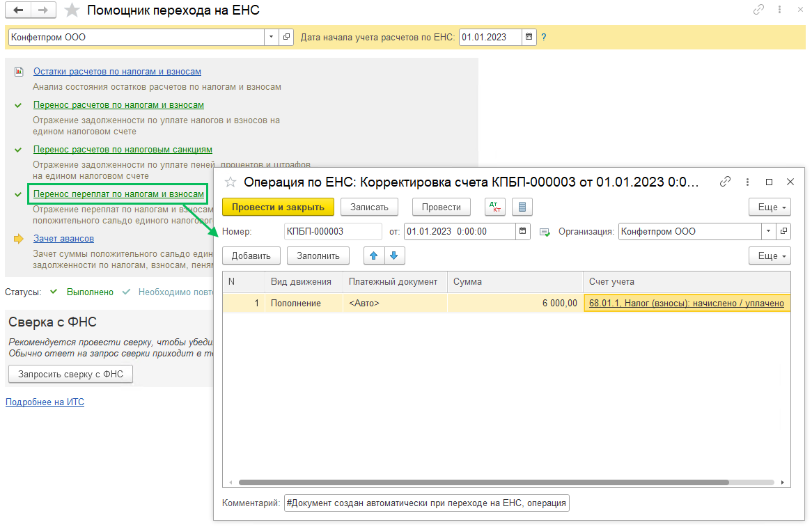812x527 pixels.
Task: Open the upper Еще menu in dialog
Action: pyautogui.click(x=770, y=207)
